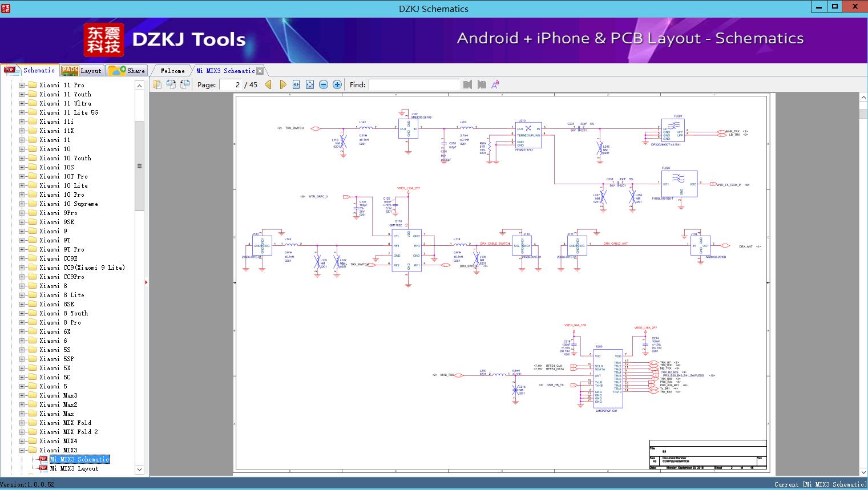Click the red sidebar collapse arrow
868x490 pixels.
147,282
